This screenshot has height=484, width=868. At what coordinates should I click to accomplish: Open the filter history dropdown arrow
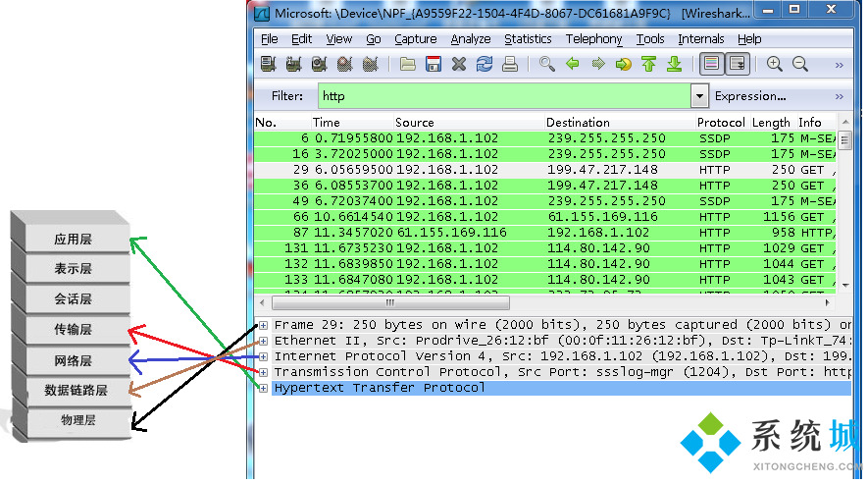[699, 96]
